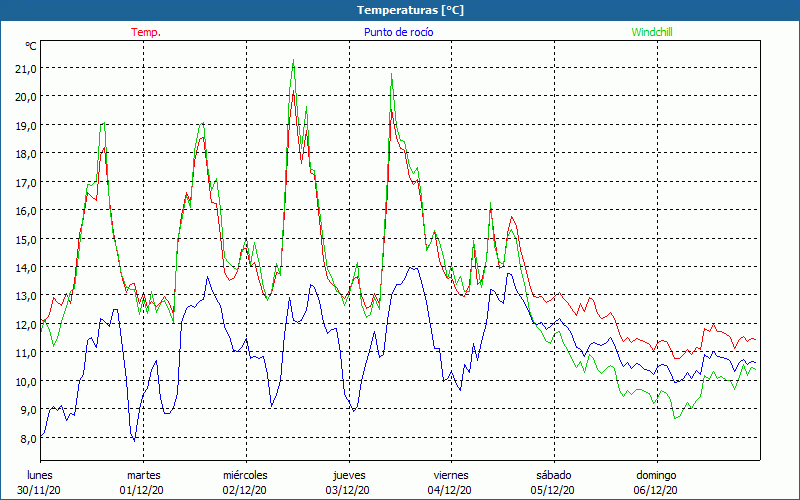Viewport: 800px width, 500px height.
Task: Click the 06/12/20 date label
Action: (656, 490)
